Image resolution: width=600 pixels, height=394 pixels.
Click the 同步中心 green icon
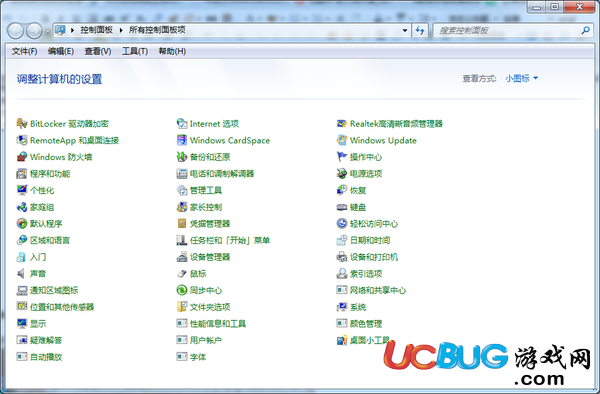[182, 290]
